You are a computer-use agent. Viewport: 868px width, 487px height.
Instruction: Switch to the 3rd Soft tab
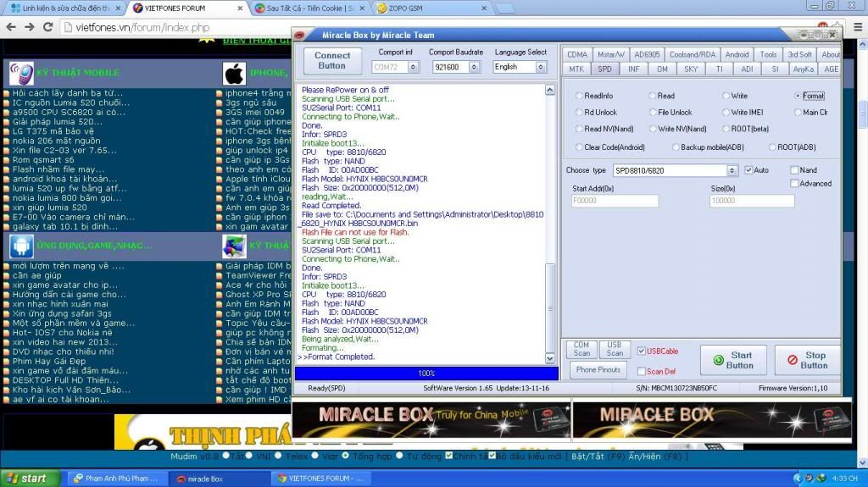pyautogui.click(x=799, y=54)
